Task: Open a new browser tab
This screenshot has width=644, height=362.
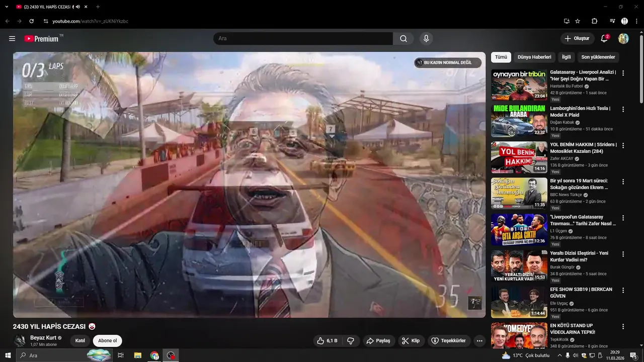Action: [98, 7]
